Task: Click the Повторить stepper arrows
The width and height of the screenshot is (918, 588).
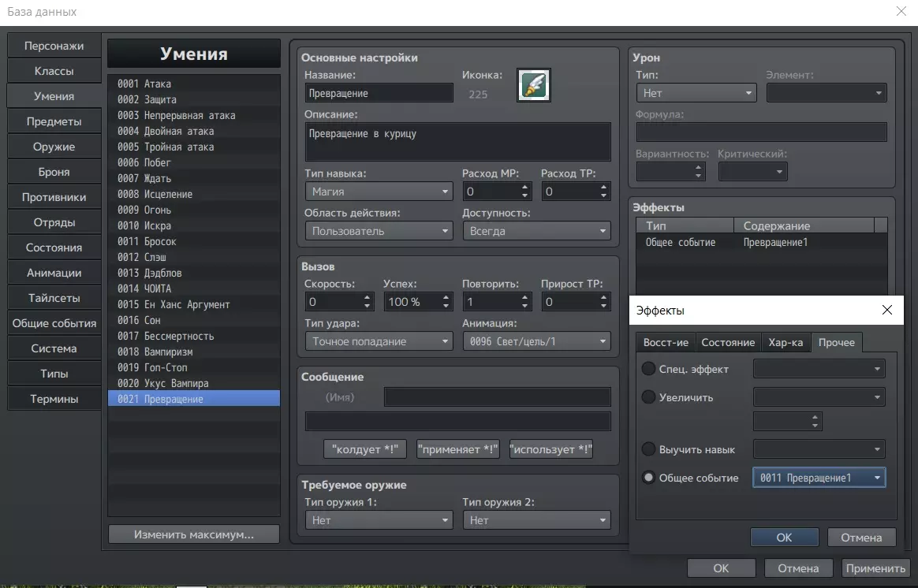Action: pos(524,301)
